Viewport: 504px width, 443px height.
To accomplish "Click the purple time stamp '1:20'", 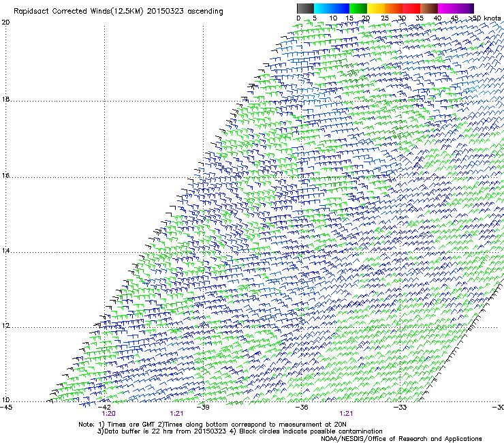I will coord(108,414).
